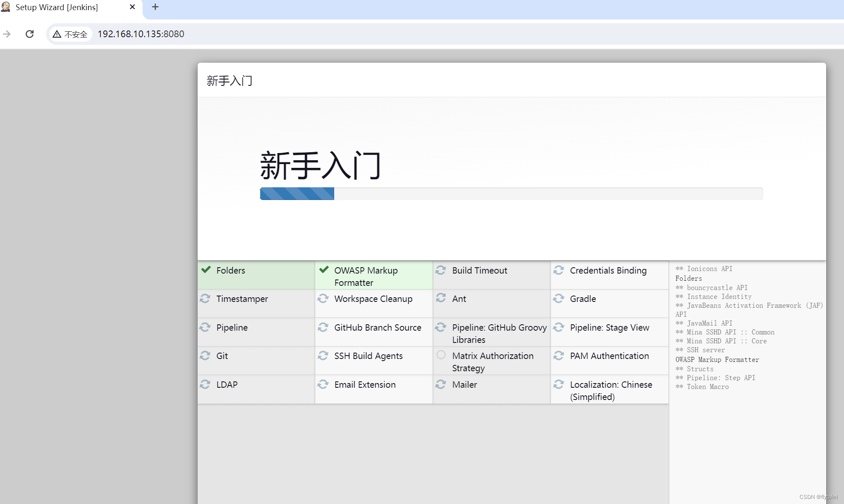The height and width of the screenshot is (504, 844).
Task: Click the sync icon beside Ant
Action: pos(441,298)
